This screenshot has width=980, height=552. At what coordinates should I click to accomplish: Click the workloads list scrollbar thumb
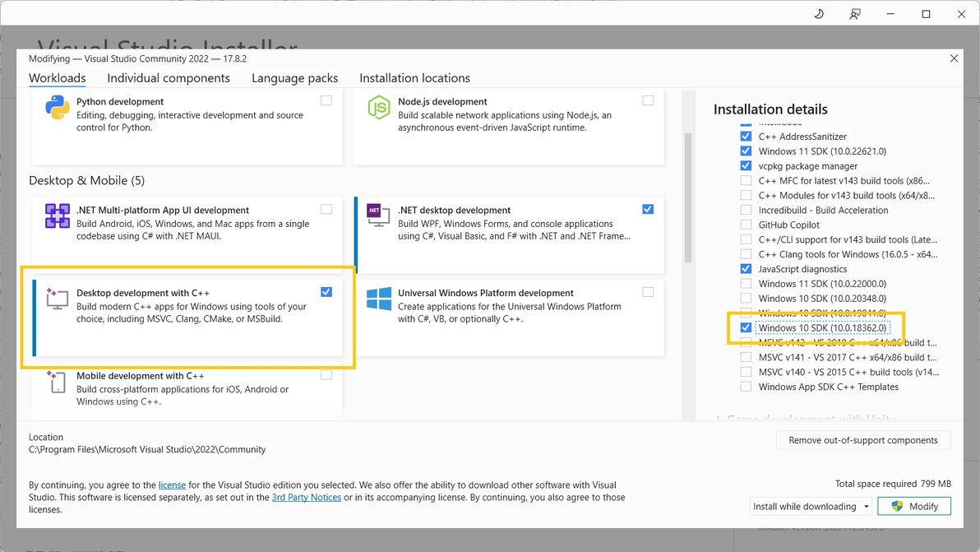[x=688, y=197]
